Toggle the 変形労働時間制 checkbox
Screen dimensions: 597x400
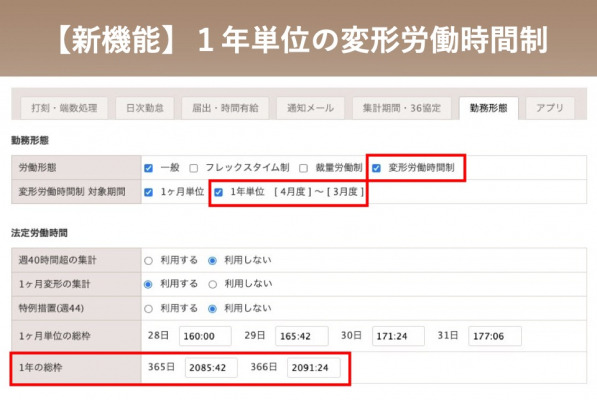click(376, 168)
